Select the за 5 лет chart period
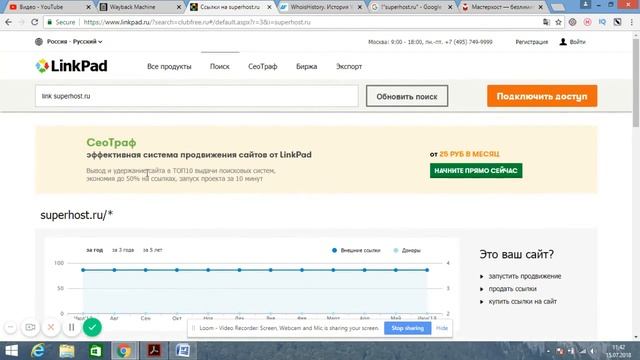The image size is (640, 360). pos(152,250)
